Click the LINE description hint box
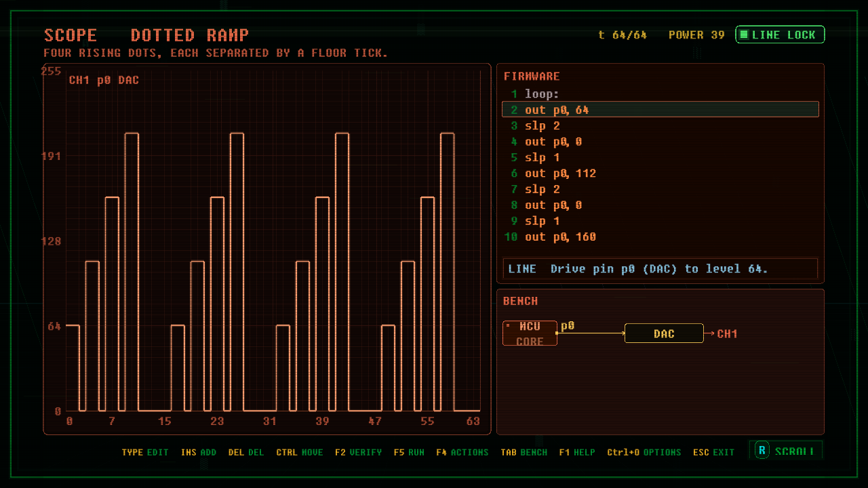This screenshot has width=868, height=488. (660, 269)
